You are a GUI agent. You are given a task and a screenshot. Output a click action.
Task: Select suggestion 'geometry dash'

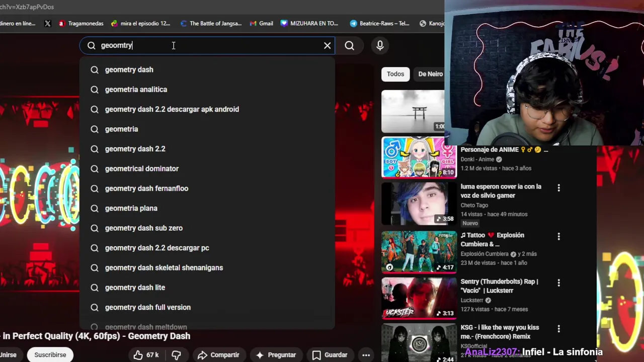[207, 70]
